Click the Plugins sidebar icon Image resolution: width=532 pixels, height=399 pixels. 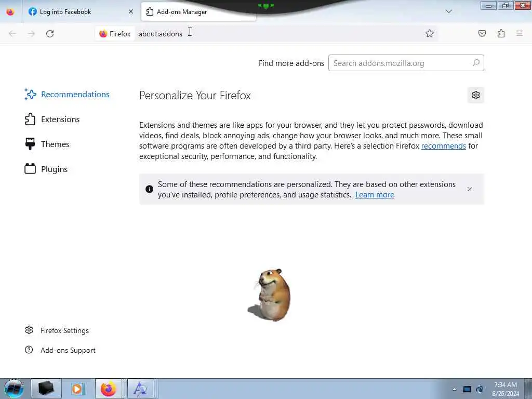click(x=30, y=169)
